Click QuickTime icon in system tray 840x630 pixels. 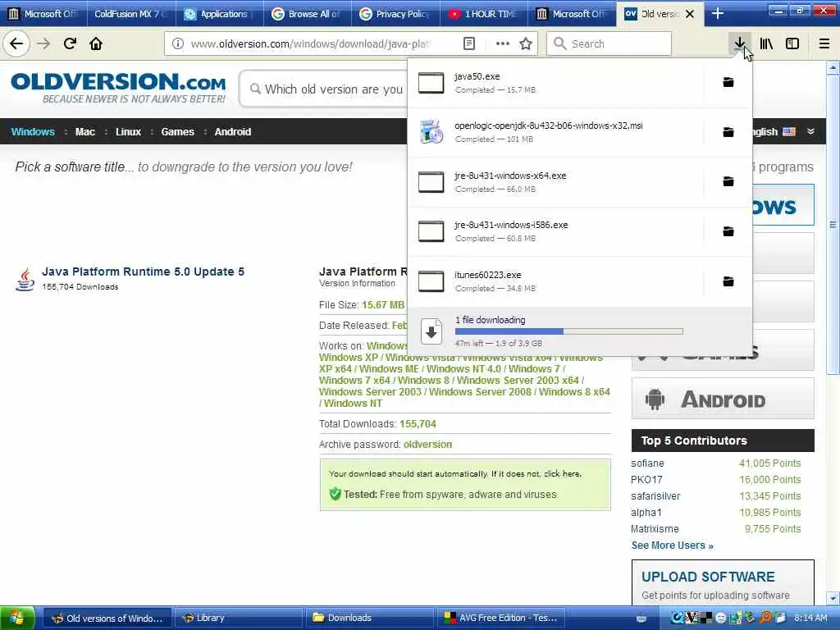pos(677,619)
